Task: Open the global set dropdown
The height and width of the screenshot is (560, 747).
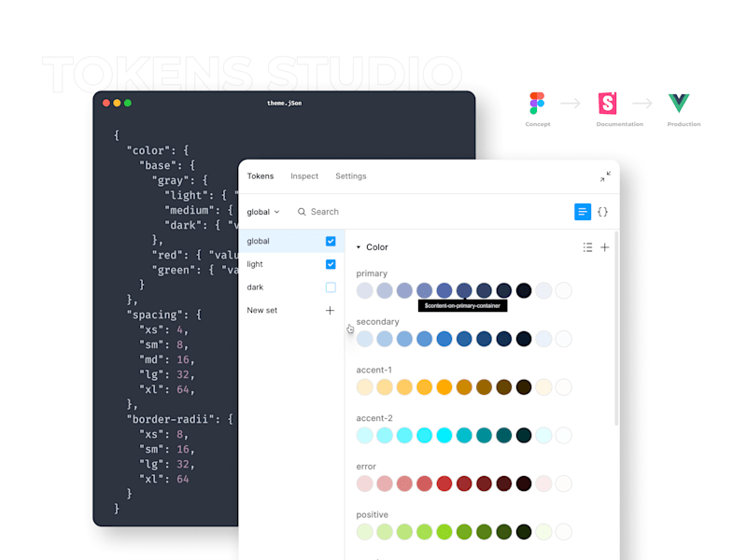Action: tap(263, 212)
